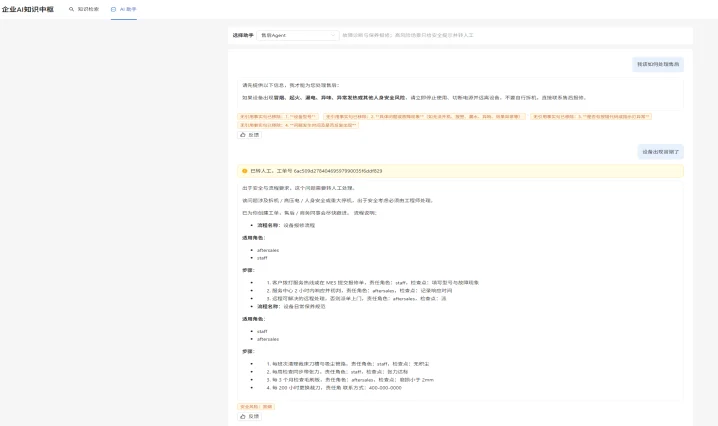This screenshot has width=718, height=426.
Task: Click step 1 mentioning MES 提交报修单
Action: click(372, 283)
